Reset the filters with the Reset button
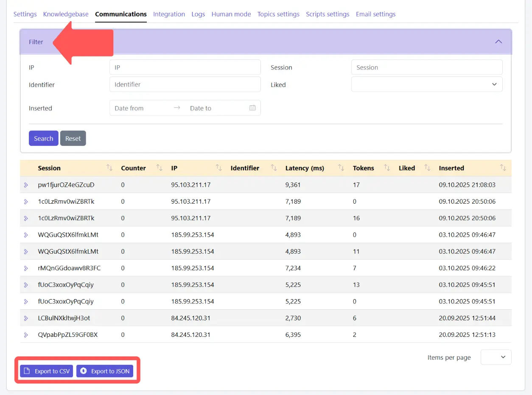This screenshot has width=532, height=395. 73,138
